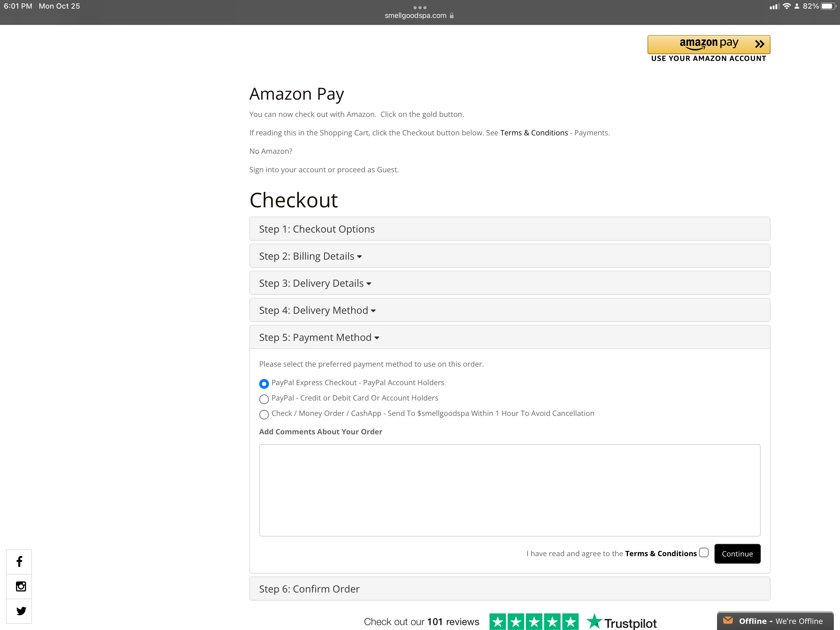
Task: Click the 101 reviews text
Action: click(453, 622)
